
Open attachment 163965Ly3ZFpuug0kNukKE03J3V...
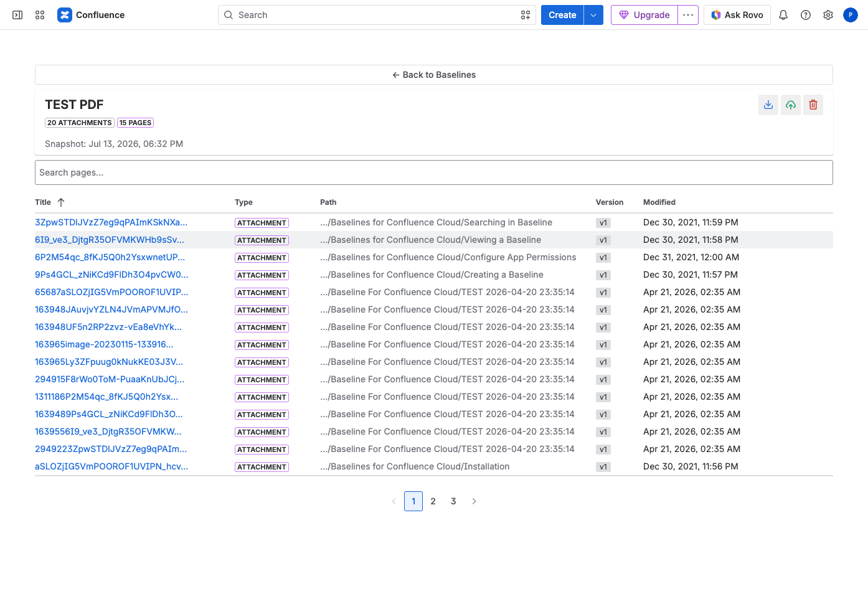(x=109, y=362)
